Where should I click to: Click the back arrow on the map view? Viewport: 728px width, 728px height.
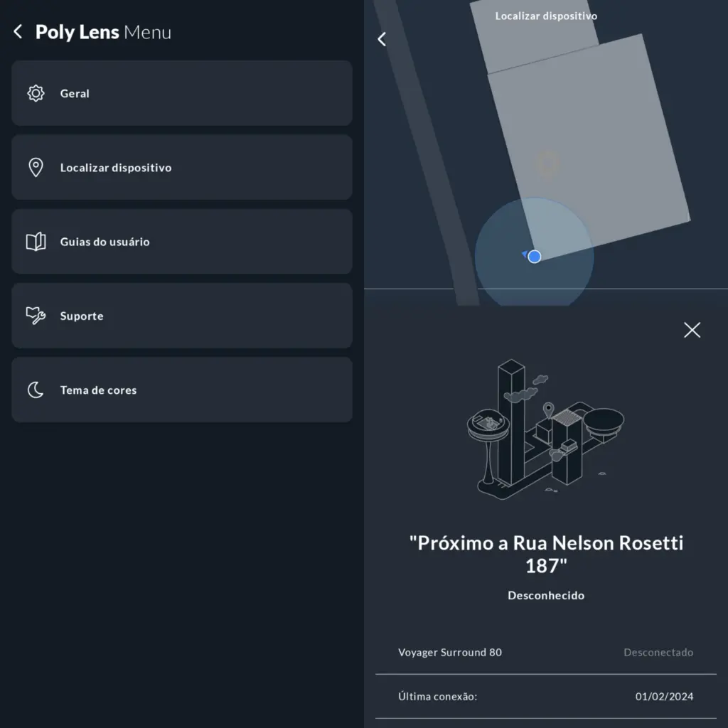[382, 39]
